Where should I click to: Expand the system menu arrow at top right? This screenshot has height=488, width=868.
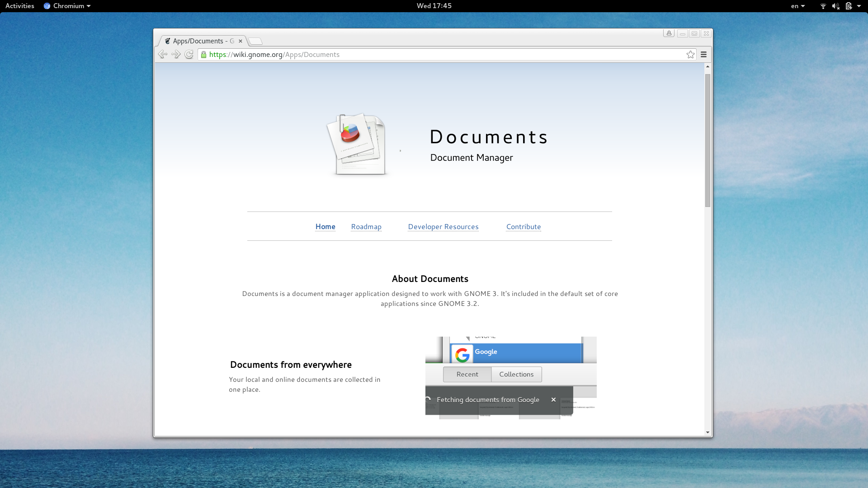tap(859, 6)
